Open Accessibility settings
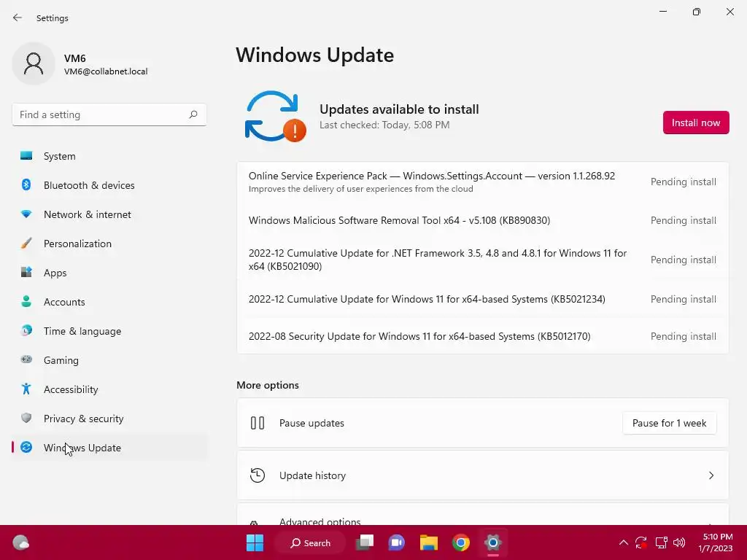Screen dimensions: 747x560 109,389
